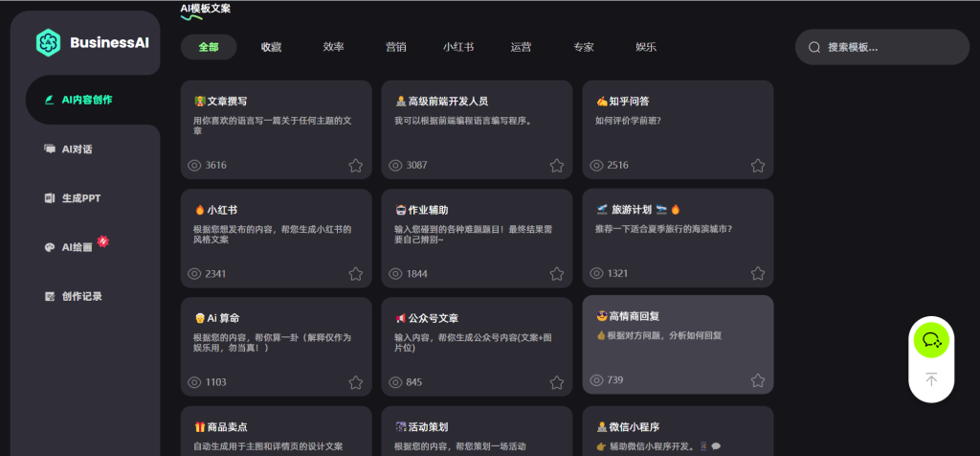This screenshot has height=456, width=980.
Task: Favorite the 文章撰写 template with star
Action: pos(355,166)
